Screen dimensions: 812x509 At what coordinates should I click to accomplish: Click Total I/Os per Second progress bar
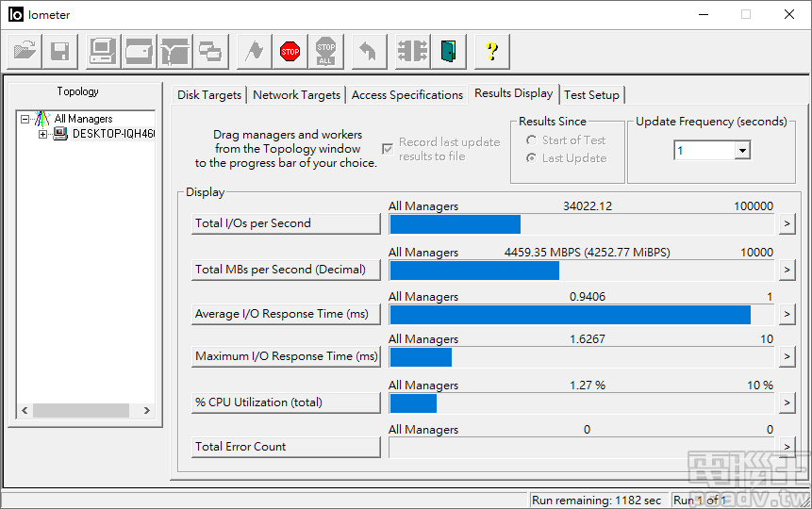(x=582, y=224)
